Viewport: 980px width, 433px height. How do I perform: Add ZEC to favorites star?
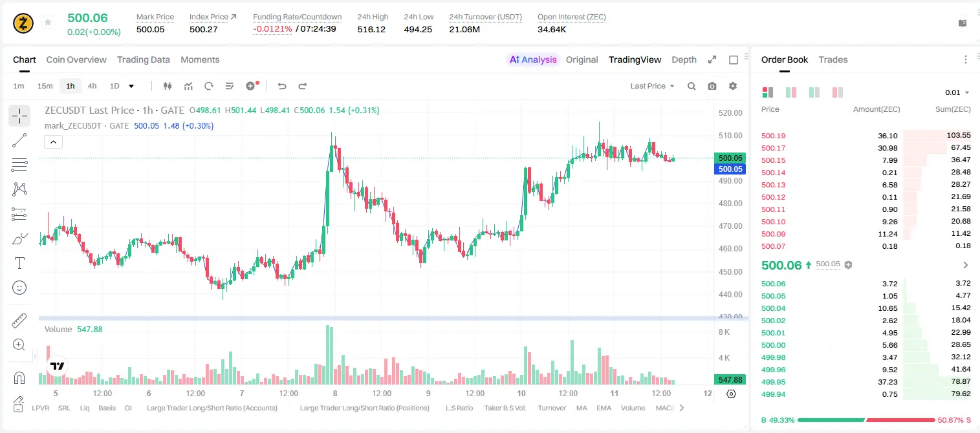tap(47, 23)
